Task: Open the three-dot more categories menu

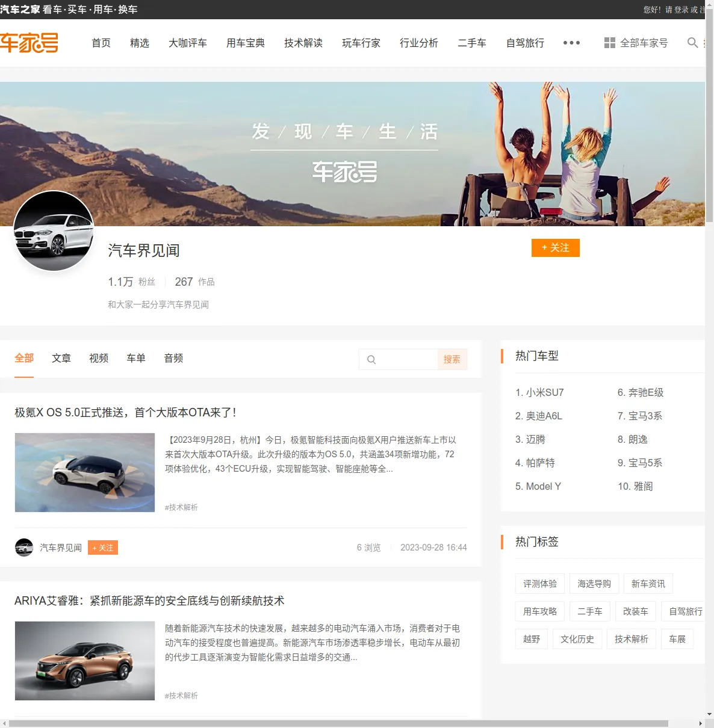Action: tap(571, 43)
